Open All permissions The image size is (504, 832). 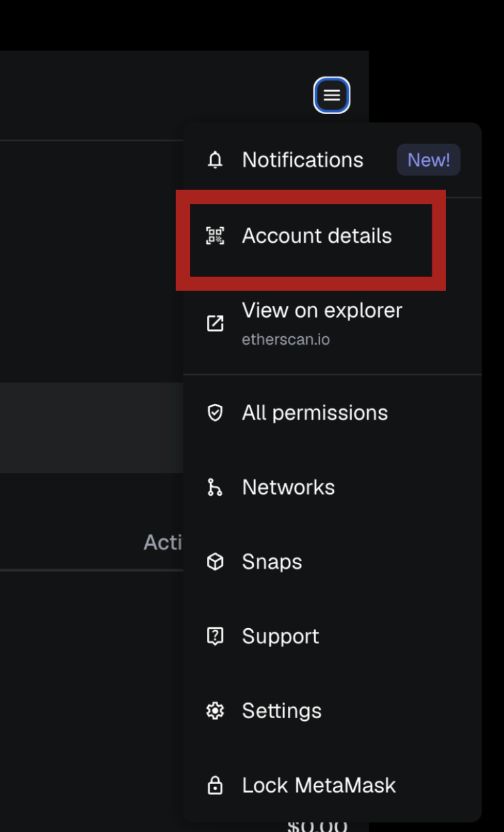click(x=315, y=412)
